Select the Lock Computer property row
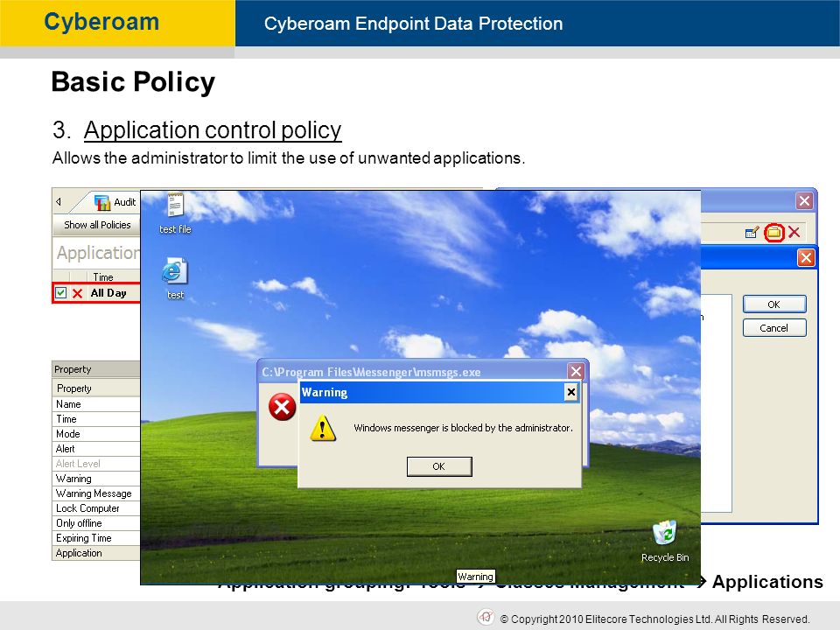840x630 pixels. [96, 508]
